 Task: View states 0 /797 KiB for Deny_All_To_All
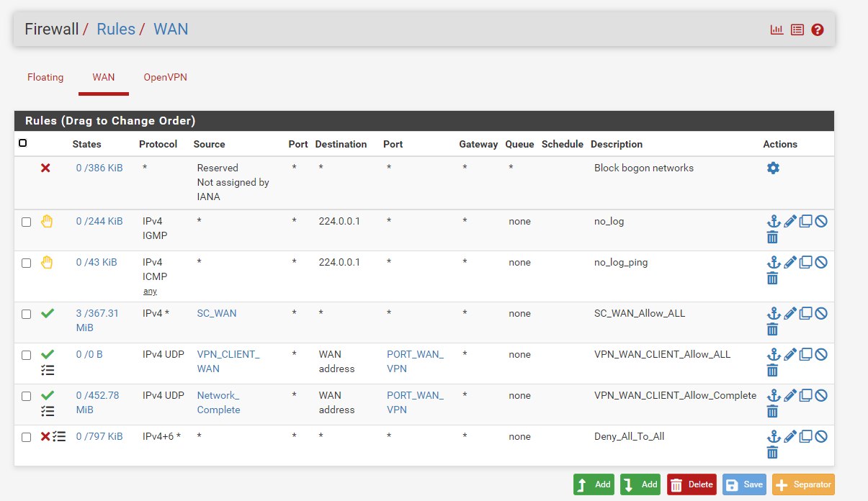point(99,436)
